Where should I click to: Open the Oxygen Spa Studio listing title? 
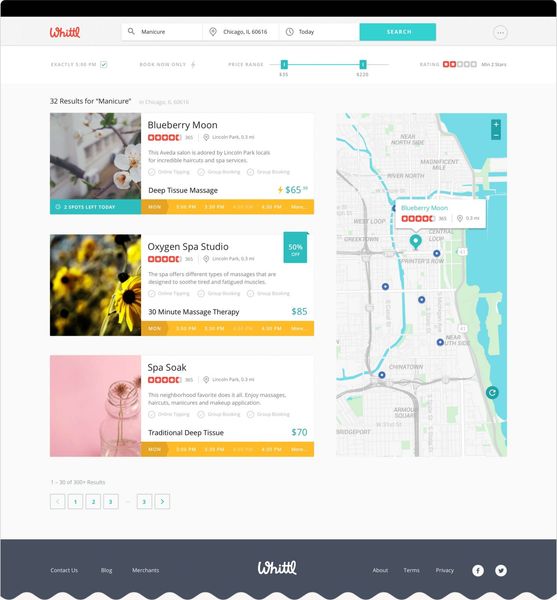(188, 246)
